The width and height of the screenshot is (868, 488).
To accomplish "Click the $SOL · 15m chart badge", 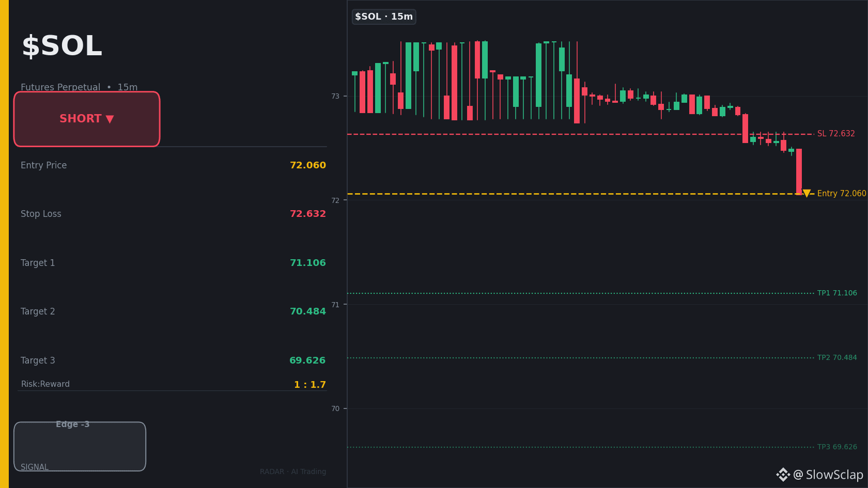I will [x=384, y=17].
